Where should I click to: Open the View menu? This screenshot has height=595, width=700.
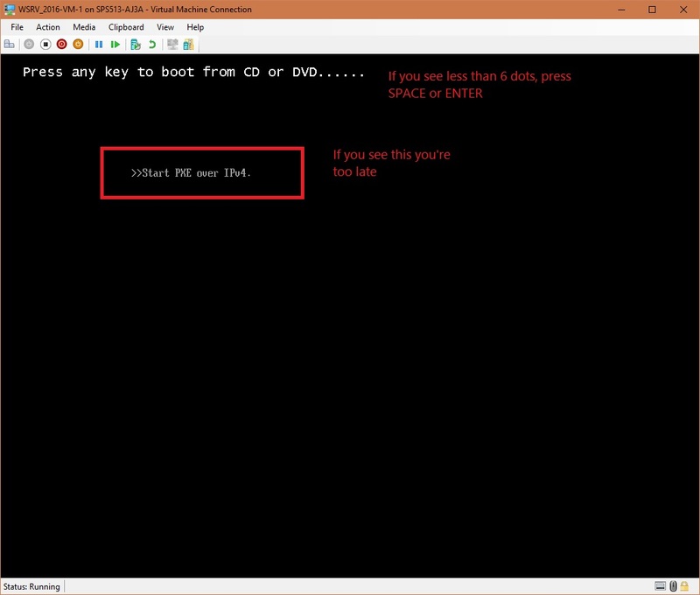164,27
